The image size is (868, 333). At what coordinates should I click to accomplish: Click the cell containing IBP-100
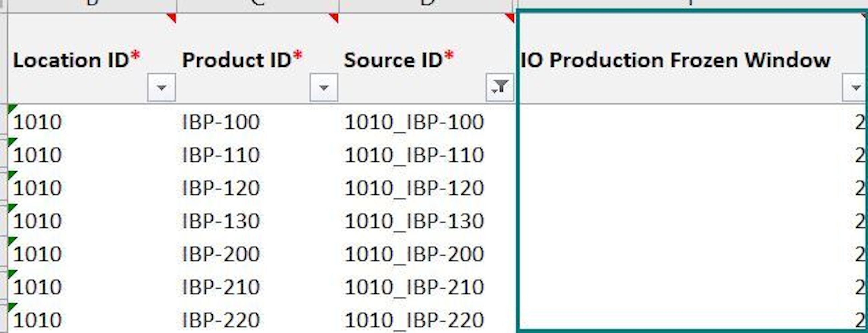(x=221, y=122)
